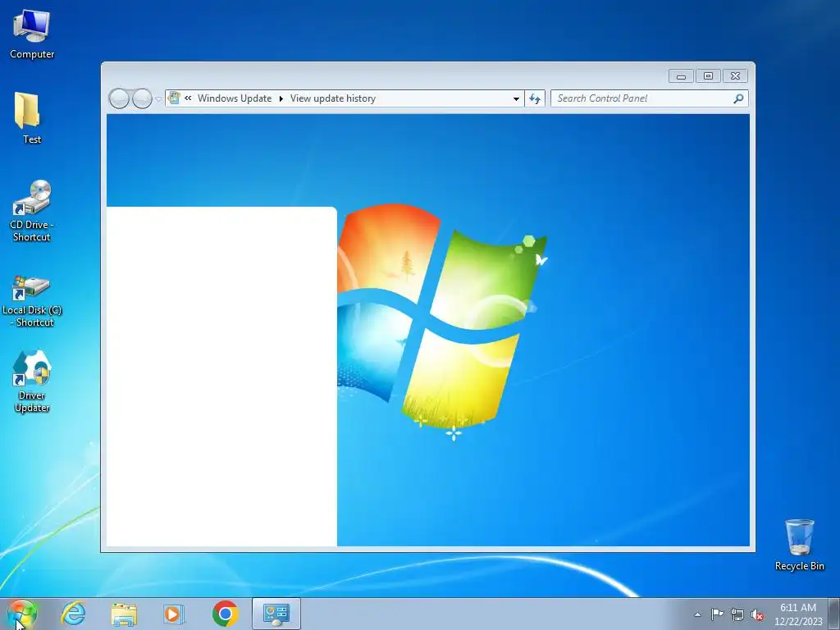The width and height of the screenshot is (840, 630).
Task: Click the Show desktop strip
Action: [x=834, y=614]
